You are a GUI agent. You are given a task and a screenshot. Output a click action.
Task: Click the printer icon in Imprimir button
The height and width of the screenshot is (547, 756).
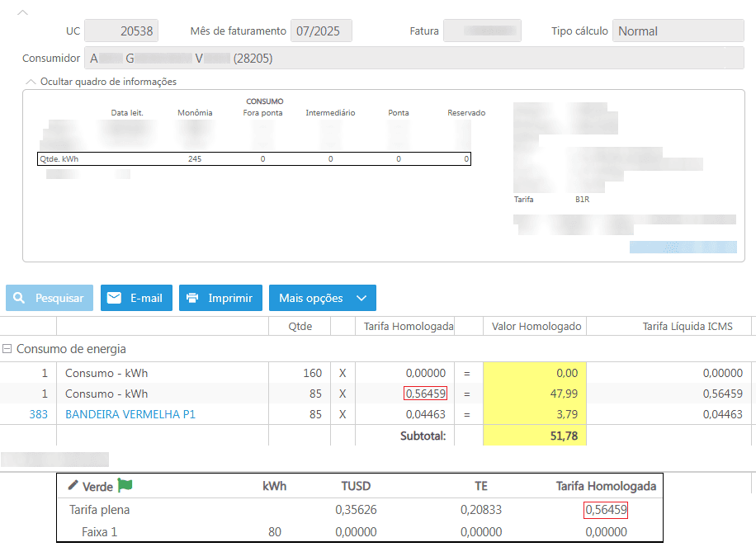coord(192,298)
